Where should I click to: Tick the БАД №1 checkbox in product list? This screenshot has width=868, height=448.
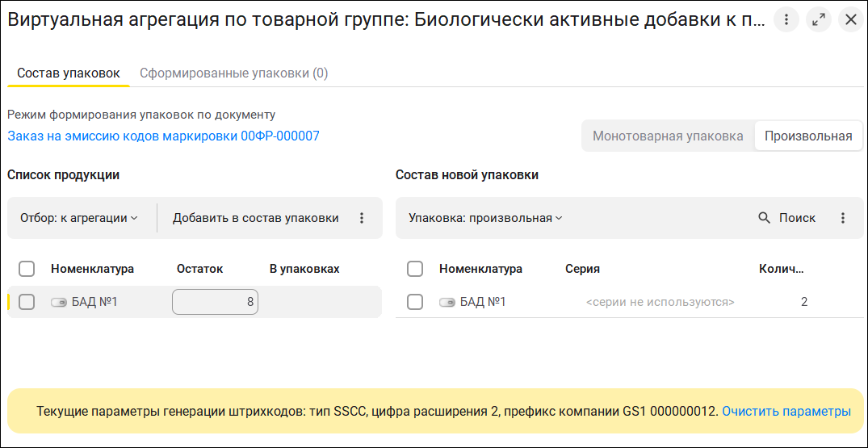tap(27, 302)
